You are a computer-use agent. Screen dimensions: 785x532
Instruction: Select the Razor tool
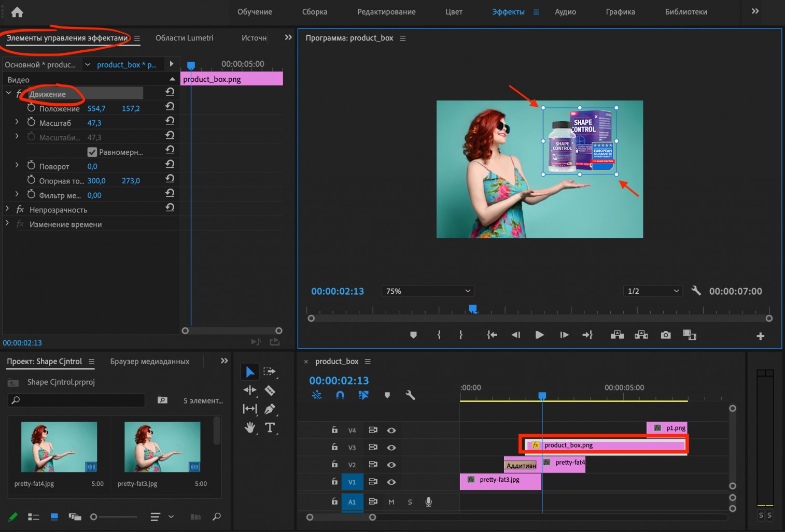tap(270, 390)
